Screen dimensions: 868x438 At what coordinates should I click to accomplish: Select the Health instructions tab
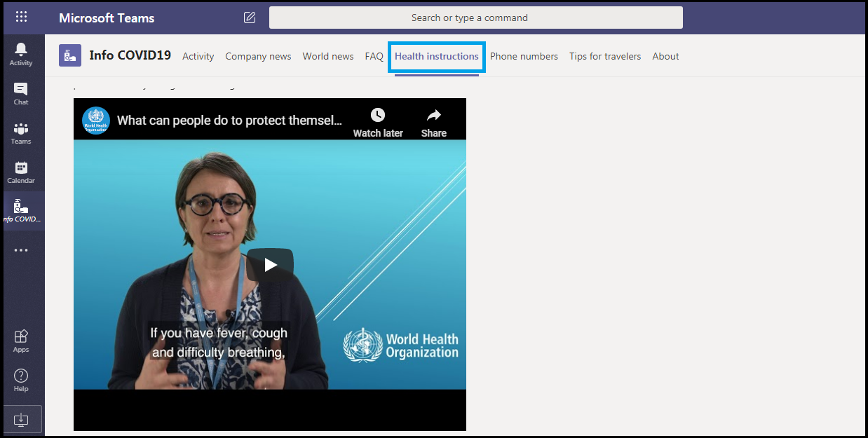coord(437,56)
